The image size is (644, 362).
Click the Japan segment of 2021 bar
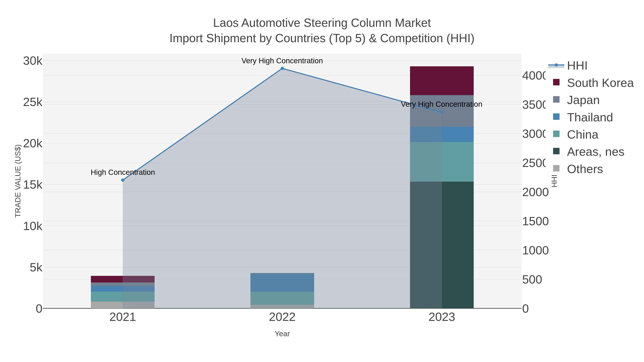[123, 284]
